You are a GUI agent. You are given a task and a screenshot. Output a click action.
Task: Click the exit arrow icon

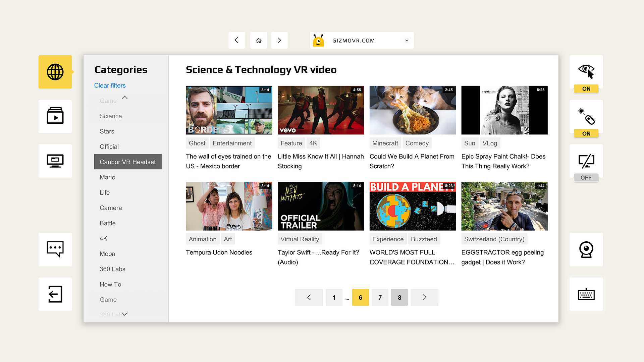[x=55, y=294]
